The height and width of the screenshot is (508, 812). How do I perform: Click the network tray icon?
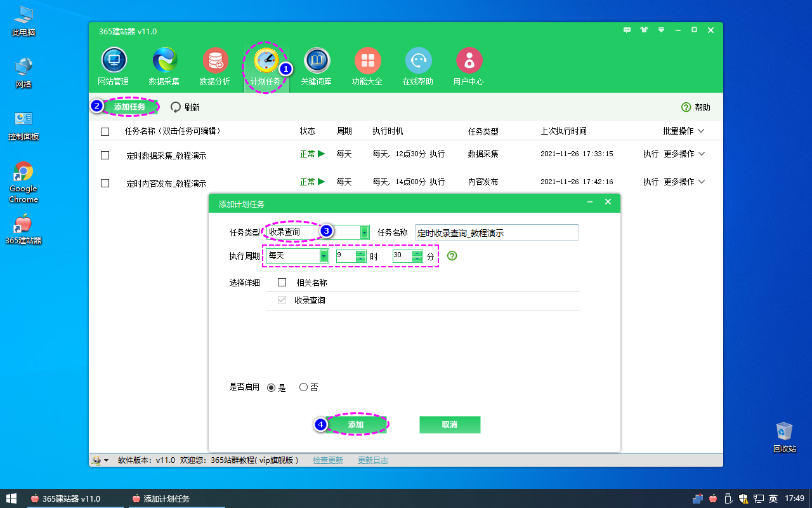tap(758, 498)
